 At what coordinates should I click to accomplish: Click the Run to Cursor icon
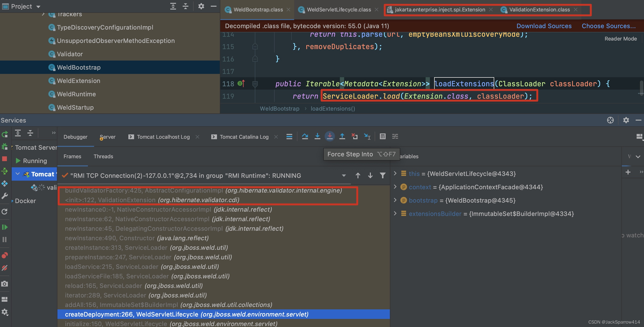pyautogui.click(x=367, y=136)
